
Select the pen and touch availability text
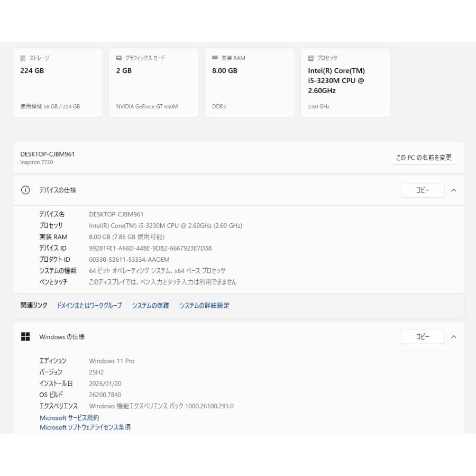163,282
